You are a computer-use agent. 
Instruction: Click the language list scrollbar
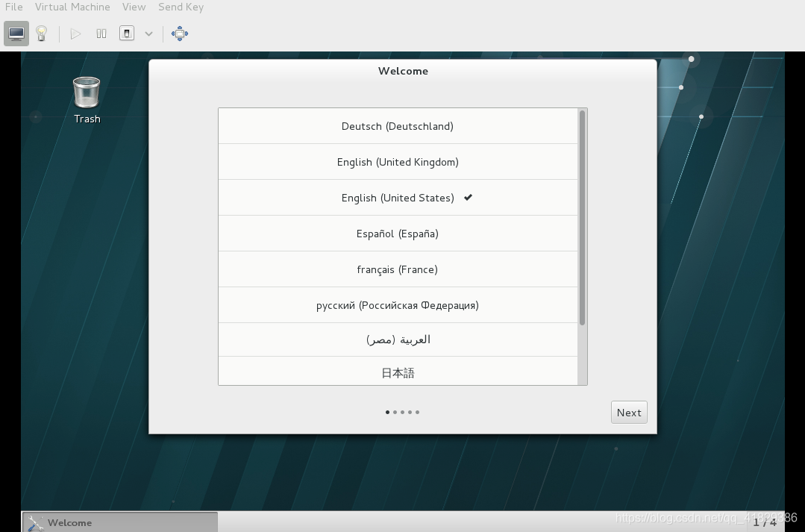coord(582,218)
